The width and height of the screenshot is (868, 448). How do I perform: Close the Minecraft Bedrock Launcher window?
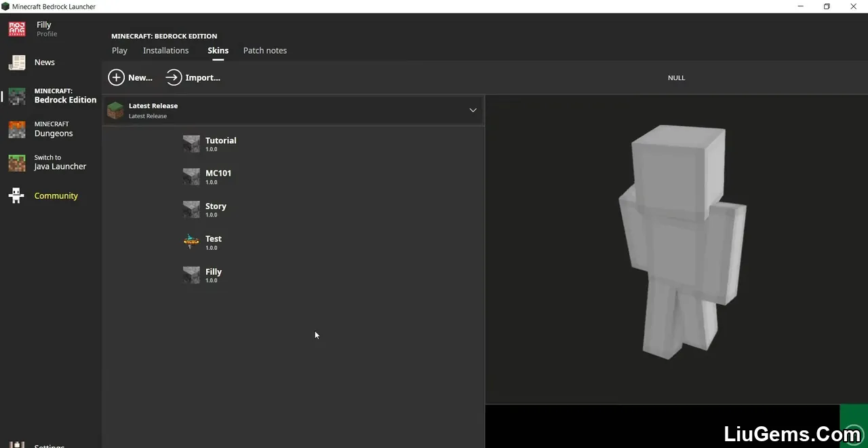point(854,6)
